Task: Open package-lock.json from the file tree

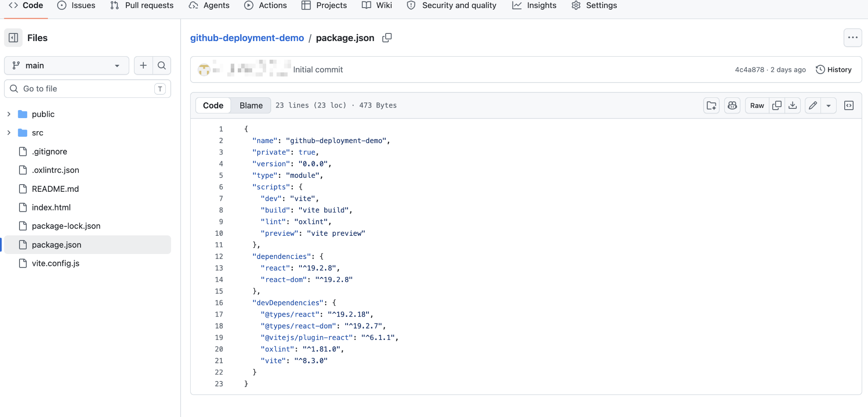Action: click(87, 226)
